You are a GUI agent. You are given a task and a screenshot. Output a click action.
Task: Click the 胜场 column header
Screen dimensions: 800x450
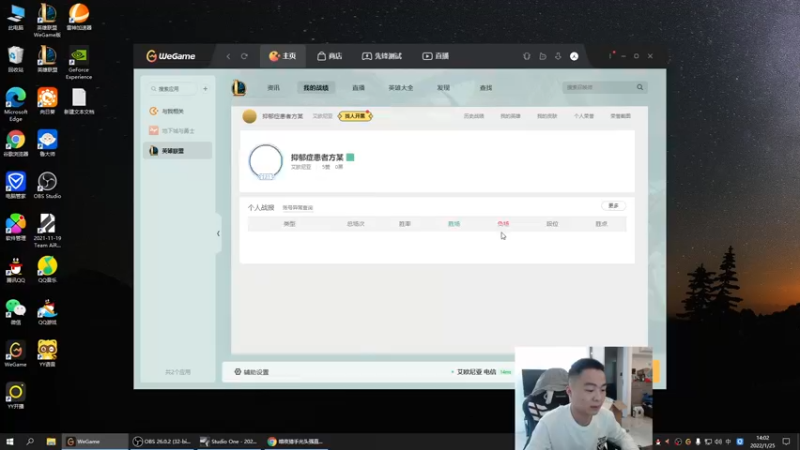454,223
